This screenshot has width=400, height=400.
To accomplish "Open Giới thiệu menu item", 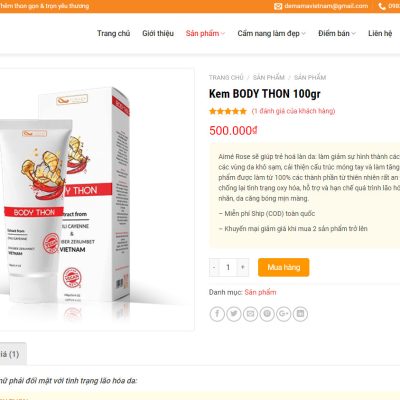I will (x=158, y=33).
